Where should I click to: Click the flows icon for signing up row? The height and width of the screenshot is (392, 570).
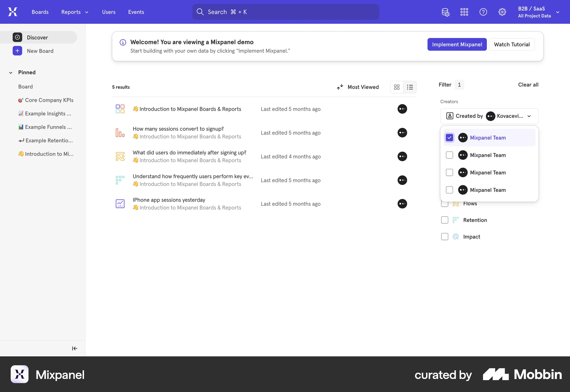pos(120,156)
